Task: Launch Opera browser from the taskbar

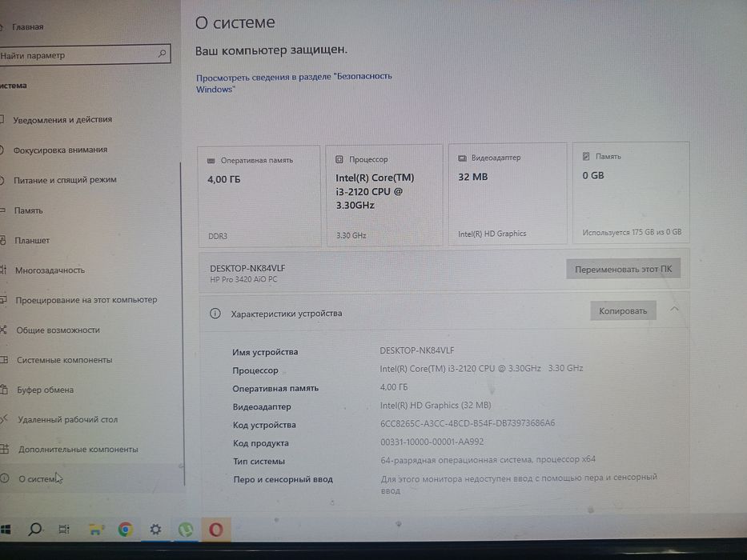Action: coord(215,530)
